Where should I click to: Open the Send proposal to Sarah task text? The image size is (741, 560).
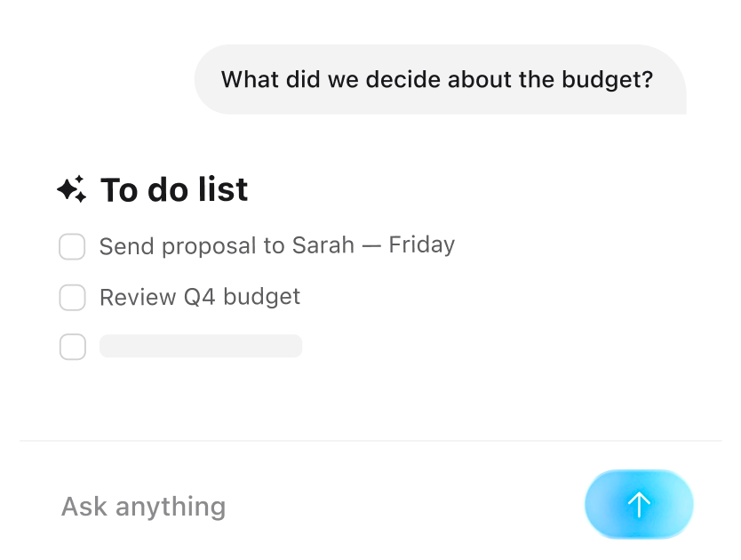[277, 245]
